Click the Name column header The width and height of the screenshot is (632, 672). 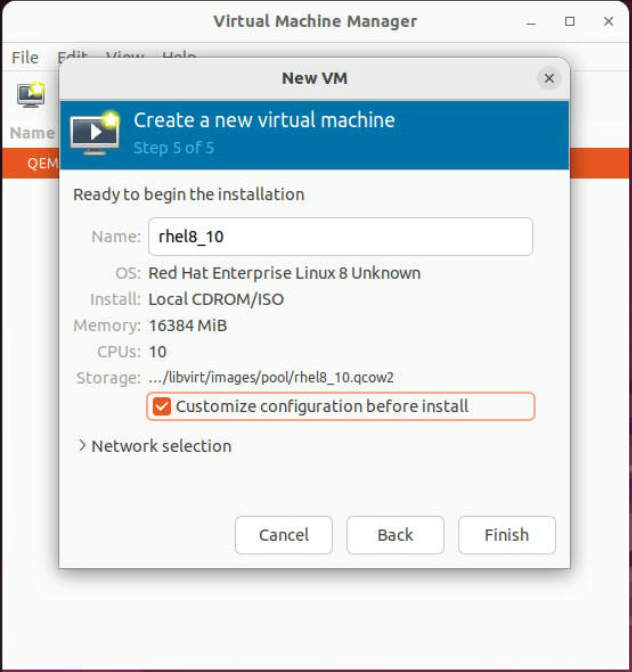pos(30,132)
